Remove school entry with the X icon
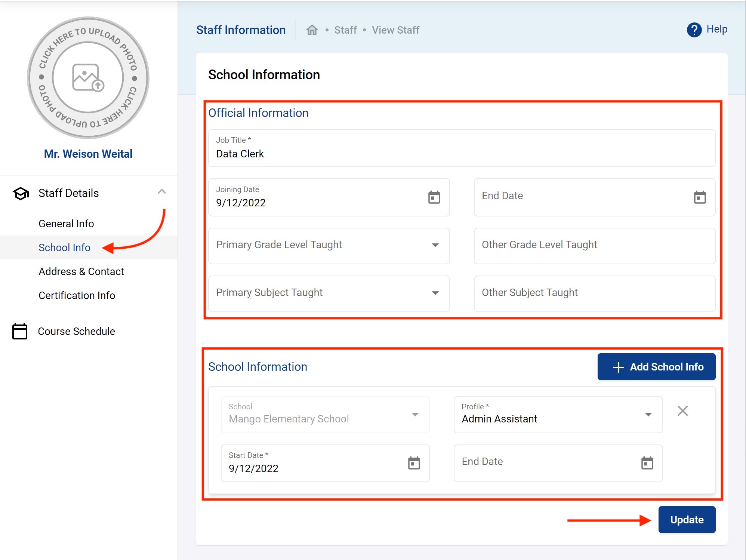This screenshot has width=746, height=560. pos(682,411)
